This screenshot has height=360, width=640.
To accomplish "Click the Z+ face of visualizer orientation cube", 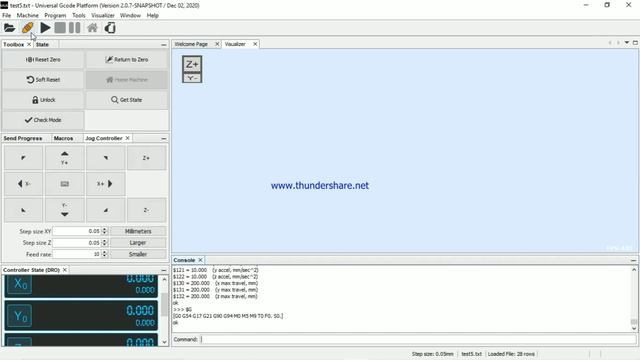I will tap(192, 64).
